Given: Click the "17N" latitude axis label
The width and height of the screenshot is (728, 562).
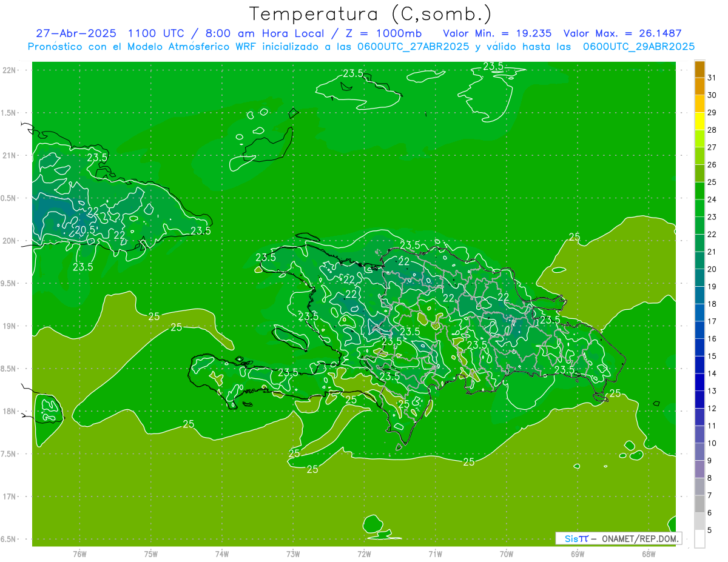Looking at the screenshot, I should point(8,497).
